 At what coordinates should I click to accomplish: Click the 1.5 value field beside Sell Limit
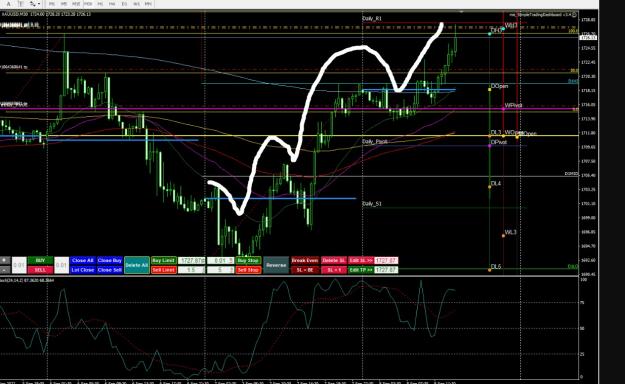tap(192, 270)
